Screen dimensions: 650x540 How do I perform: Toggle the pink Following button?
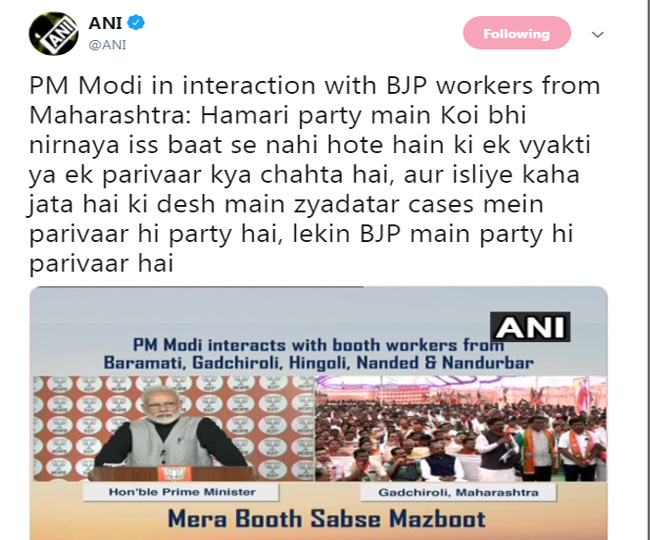point(517,33)
